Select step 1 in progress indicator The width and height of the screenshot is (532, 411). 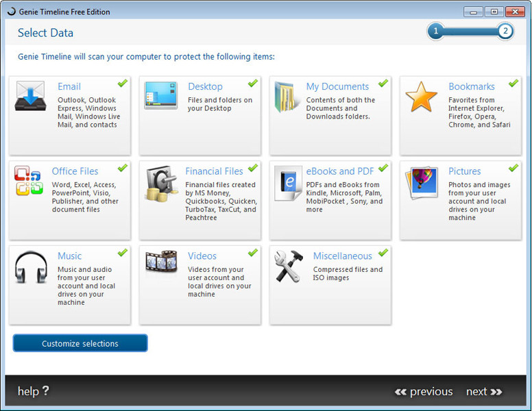[x=435, y=32]
